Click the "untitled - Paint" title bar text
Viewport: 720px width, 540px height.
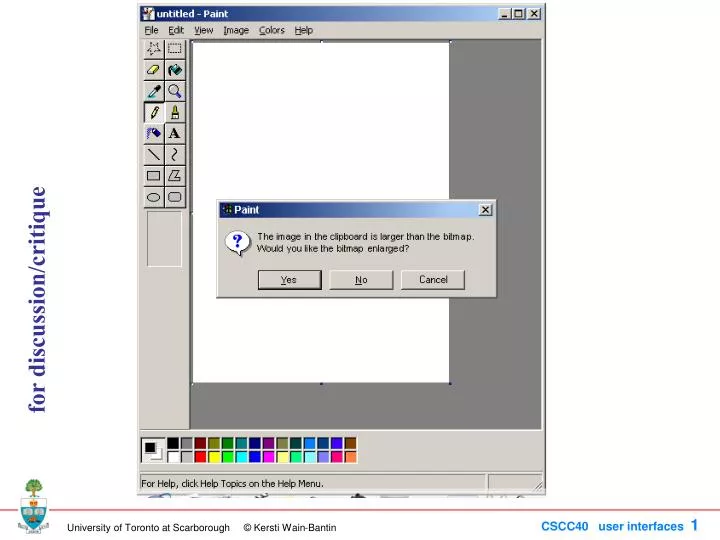[x=192, y=14]
